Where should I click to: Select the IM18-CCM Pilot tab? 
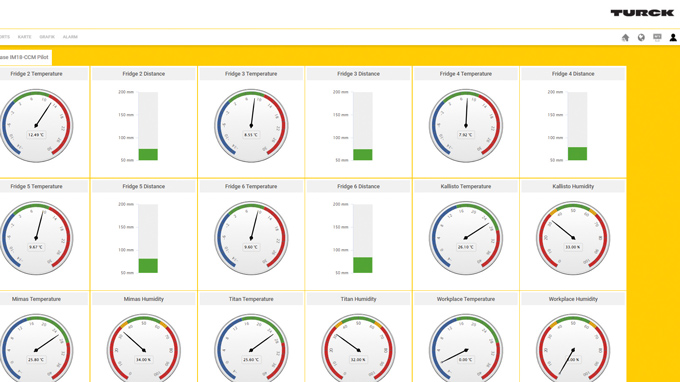tap(25, 57)
